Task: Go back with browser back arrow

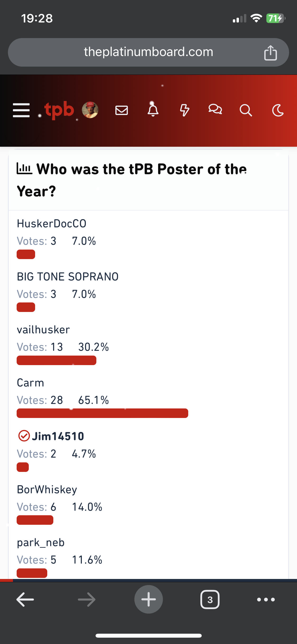Action: [25, 599]
